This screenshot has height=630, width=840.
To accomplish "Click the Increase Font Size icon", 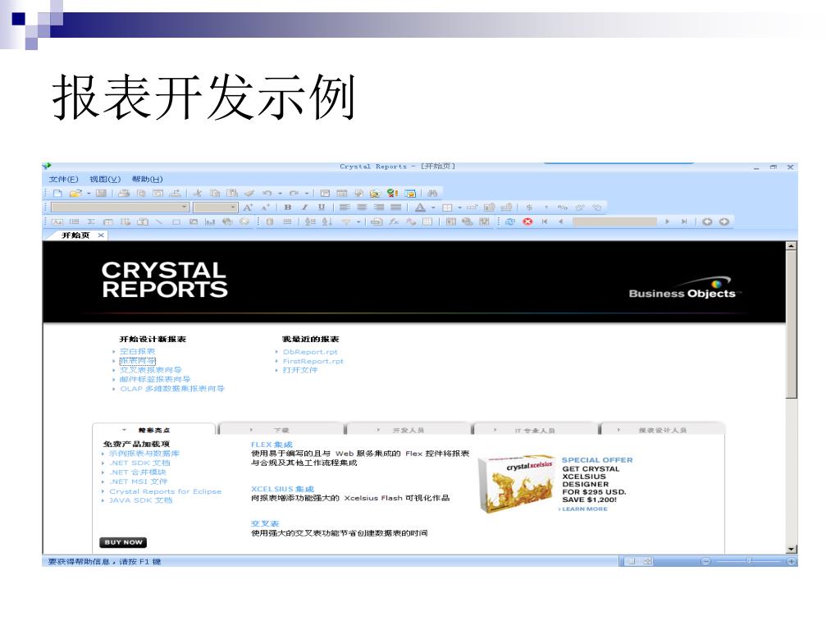I will 248,208.
